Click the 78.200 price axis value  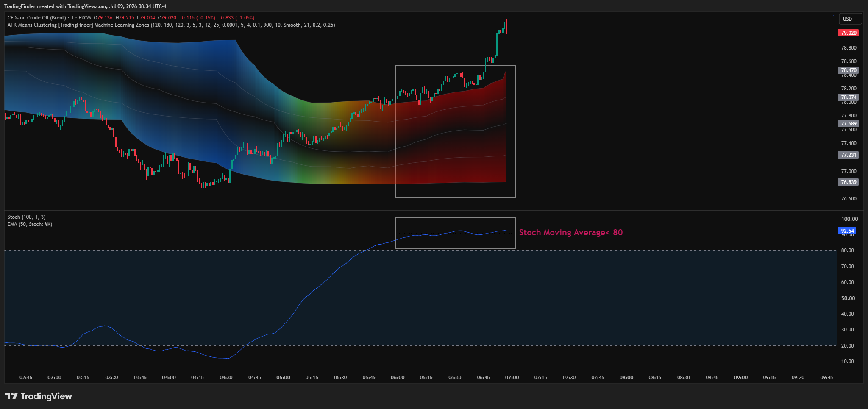coord(849,89)
